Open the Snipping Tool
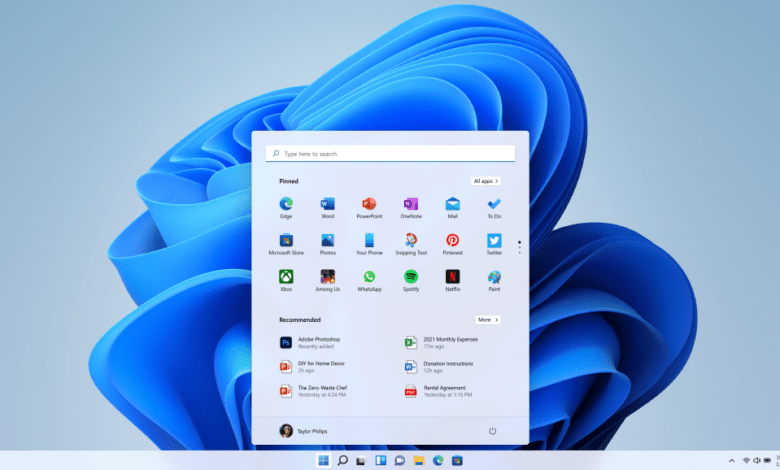The height and width of the screenshot is (470, 780). (411, 244)
